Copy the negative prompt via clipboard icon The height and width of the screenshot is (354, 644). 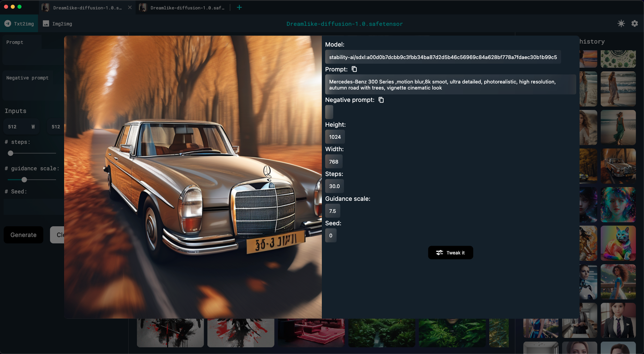click(x=381, y=100)
